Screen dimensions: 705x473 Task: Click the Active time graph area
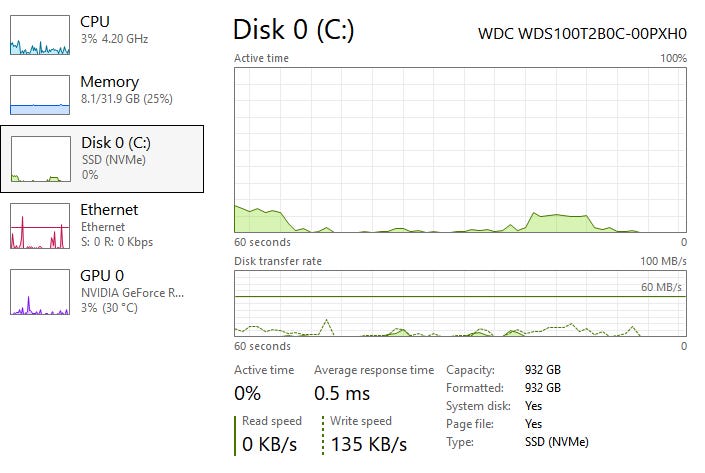click(x=460, y=150)
